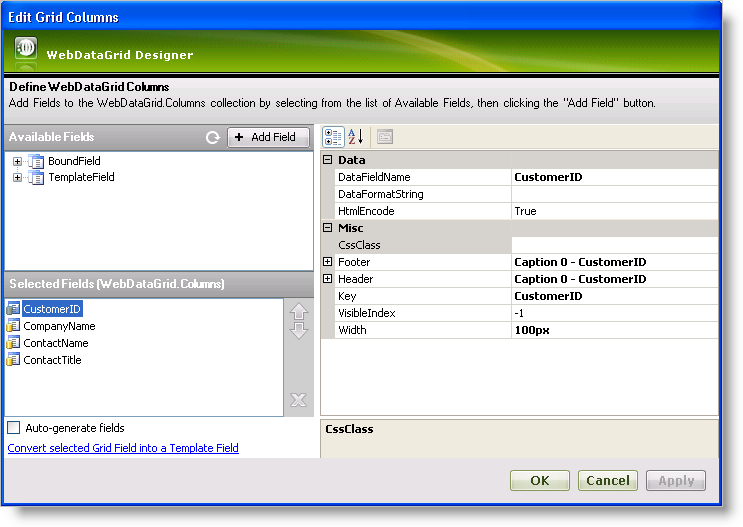This screenshot has width=743, height=527.
Task: Click the WebDataGrid Designer logo icon
Action: (26, 48)
